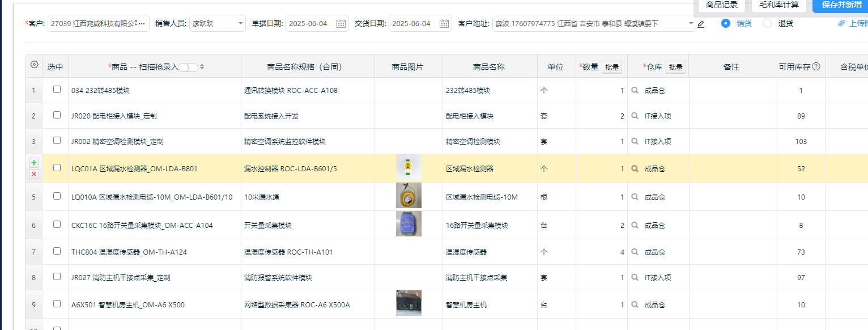Open the table column settings gear icon
Screen dimensions: 868x330
[34, 66]
